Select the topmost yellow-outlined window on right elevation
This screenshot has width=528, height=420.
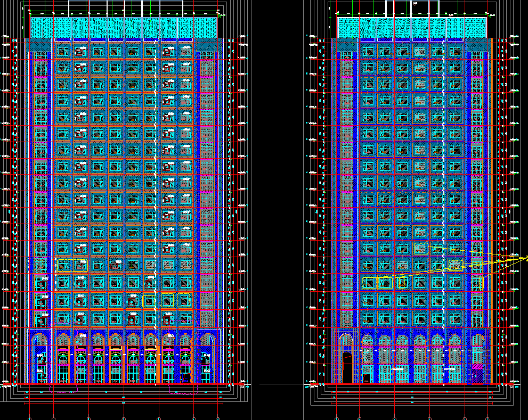[421, 248]
